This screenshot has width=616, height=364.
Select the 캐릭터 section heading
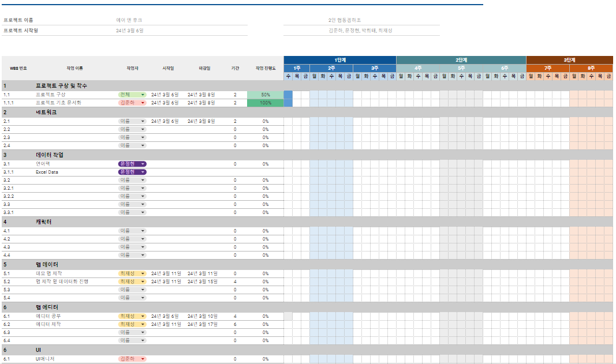pos(44,222)
